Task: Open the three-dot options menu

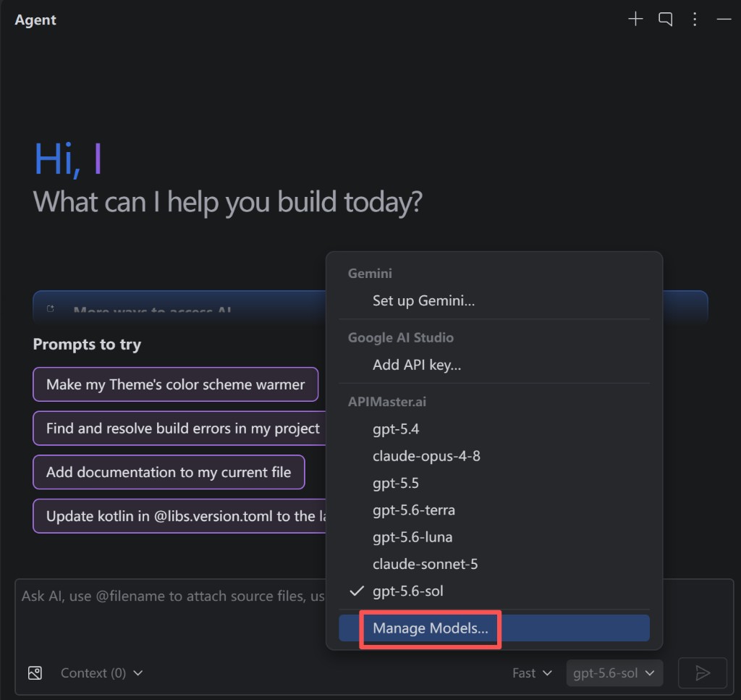Action: 695,19
